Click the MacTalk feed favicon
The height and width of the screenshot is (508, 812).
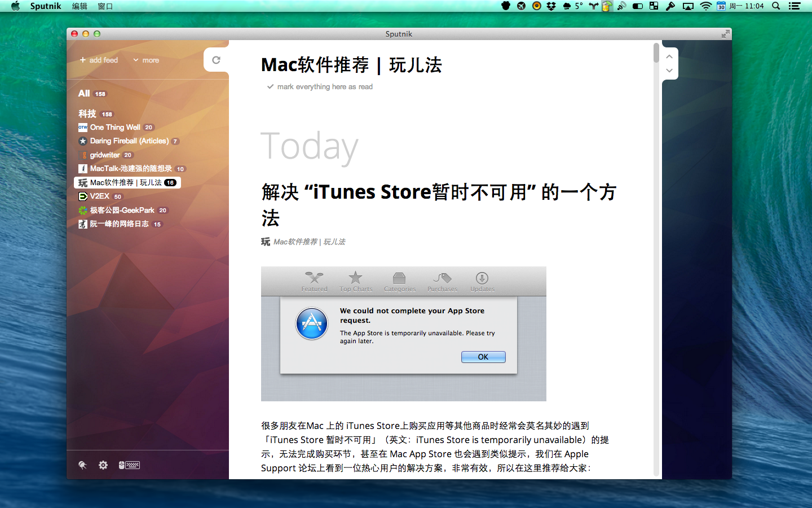pyautogui.click(x=83, y=169)
